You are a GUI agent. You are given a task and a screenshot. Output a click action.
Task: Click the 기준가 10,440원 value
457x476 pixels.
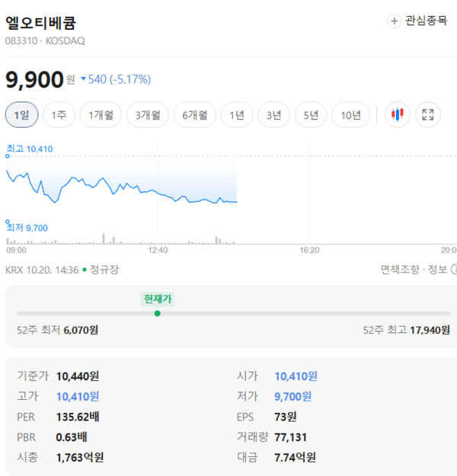(78, 376)
